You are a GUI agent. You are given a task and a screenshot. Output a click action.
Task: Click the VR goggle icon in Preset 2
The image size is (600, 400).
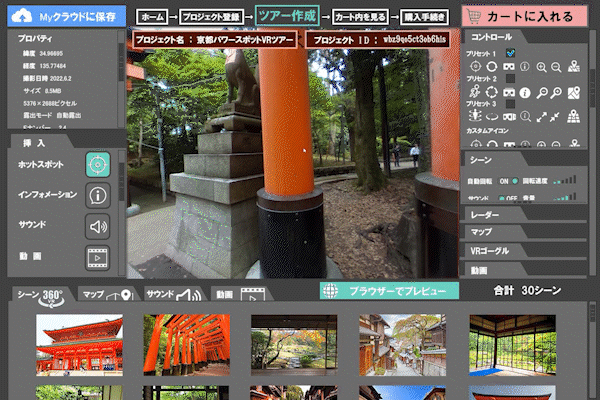508,92
